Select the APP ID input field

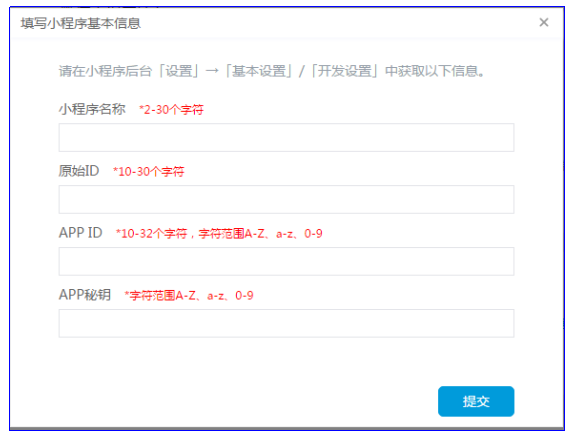286,261
